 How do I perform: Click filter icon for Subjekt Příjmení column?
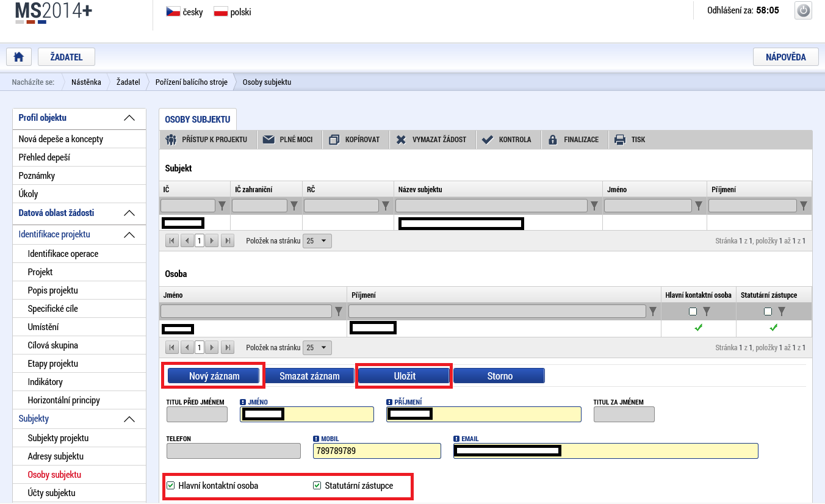pos(804,206)
